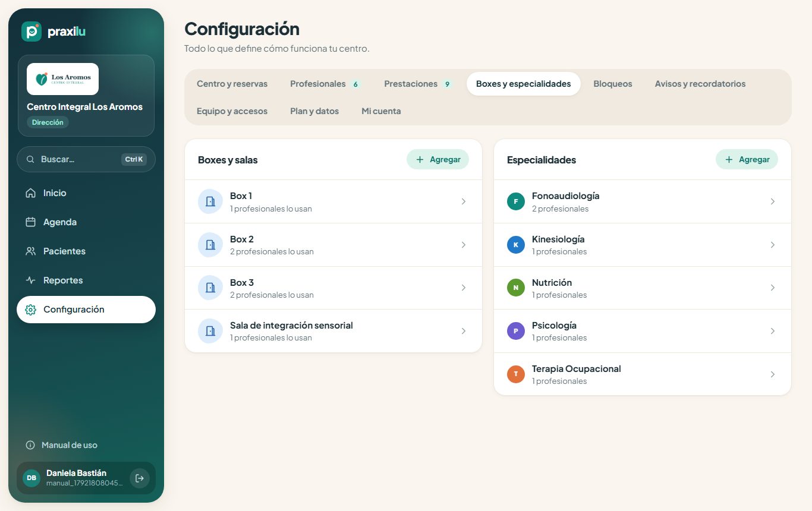Add a new box with Agregar
Viewport: 812px width, 511px height.
tap(438, 159)
